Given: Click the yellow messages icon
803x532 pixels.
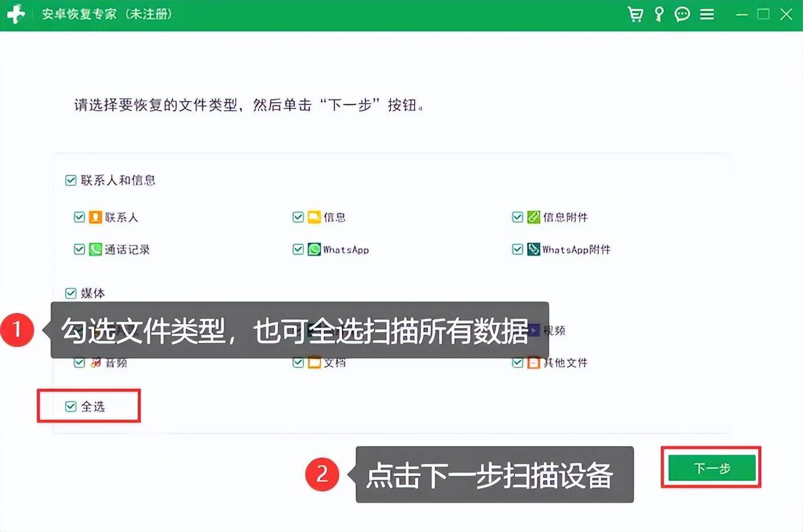Looking at the screenshot, I should point(314,217).
